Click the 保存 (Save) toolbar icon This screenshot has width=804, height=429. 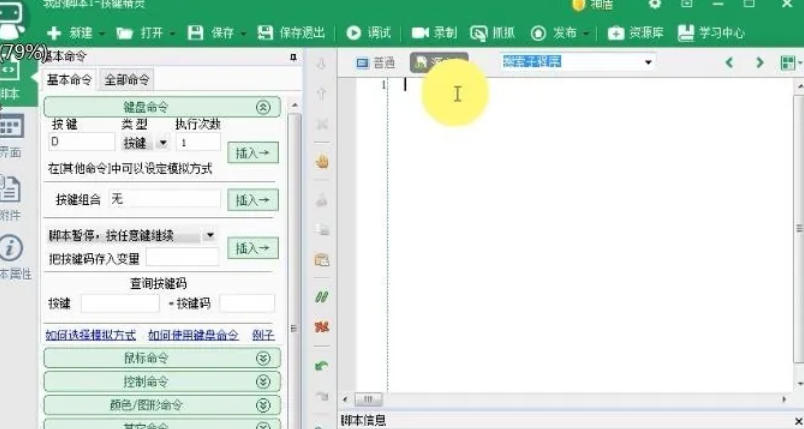196,33
